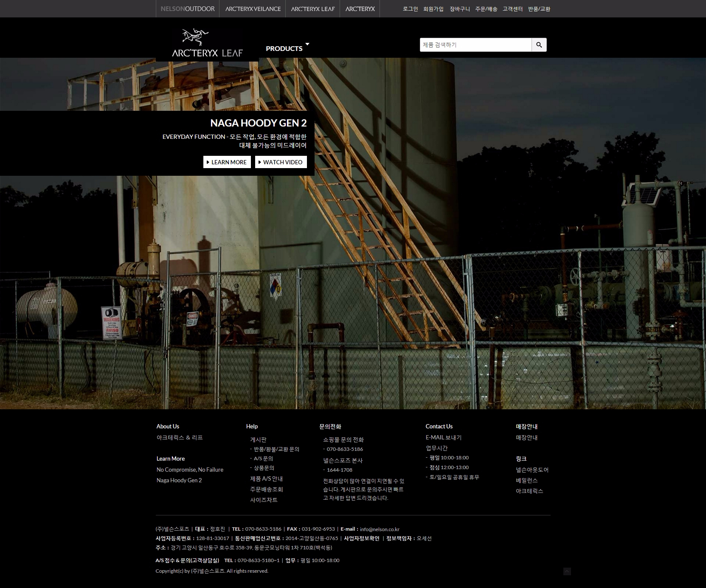Open 제품 A/S 안내 link

pos(266,478)
